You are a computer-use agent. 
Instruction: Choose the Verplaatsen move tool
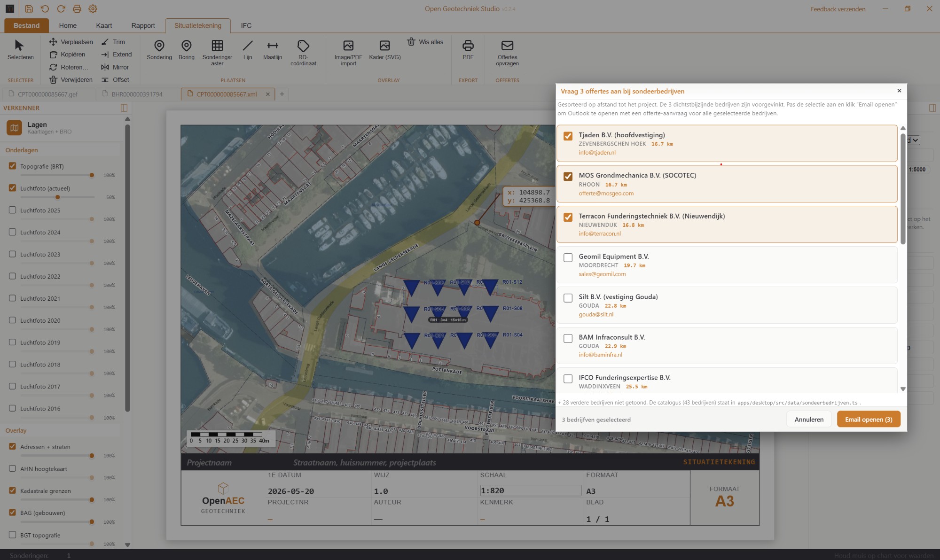point(71,42)
